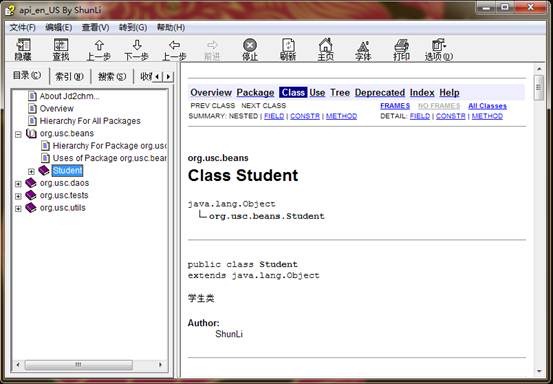
Task: Switch to the 索引 (Index) tab
Action: pos(70,76)
